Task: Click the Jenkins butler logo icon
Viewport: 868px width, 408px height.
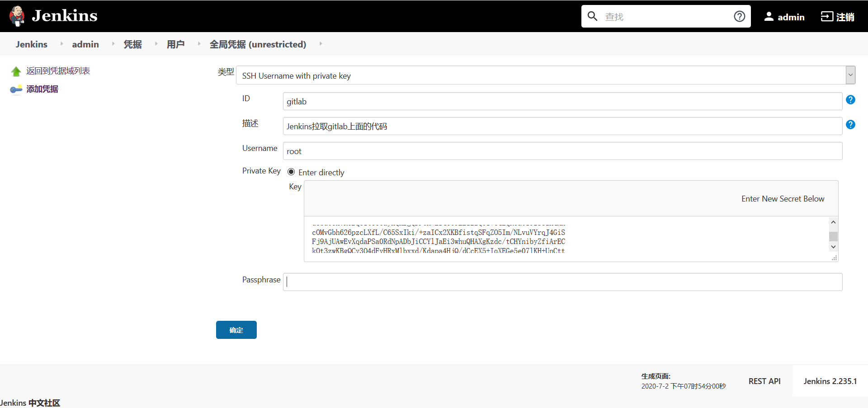Action: tap(17, 16)
